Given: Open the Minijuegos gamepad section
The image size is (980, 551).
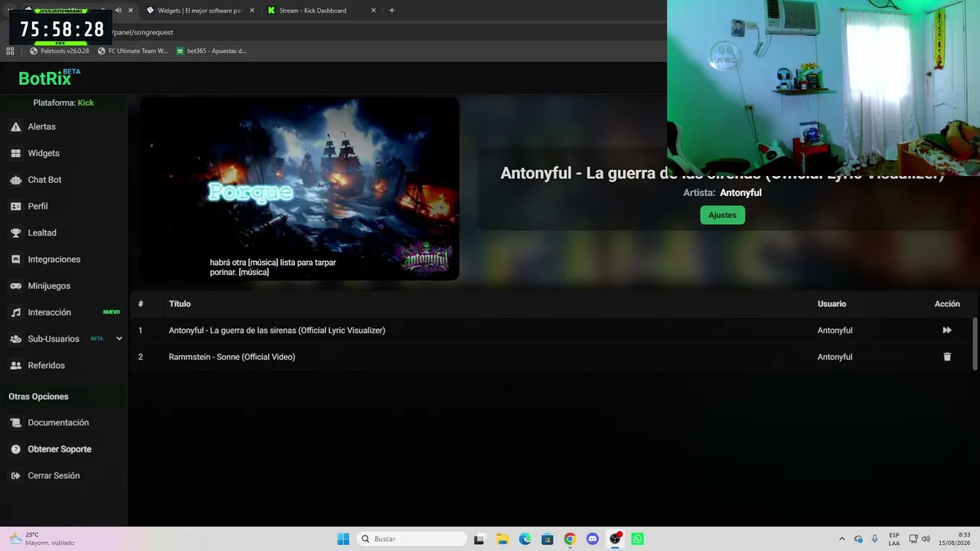Looking at the screenshot, I should pos(49,285).
